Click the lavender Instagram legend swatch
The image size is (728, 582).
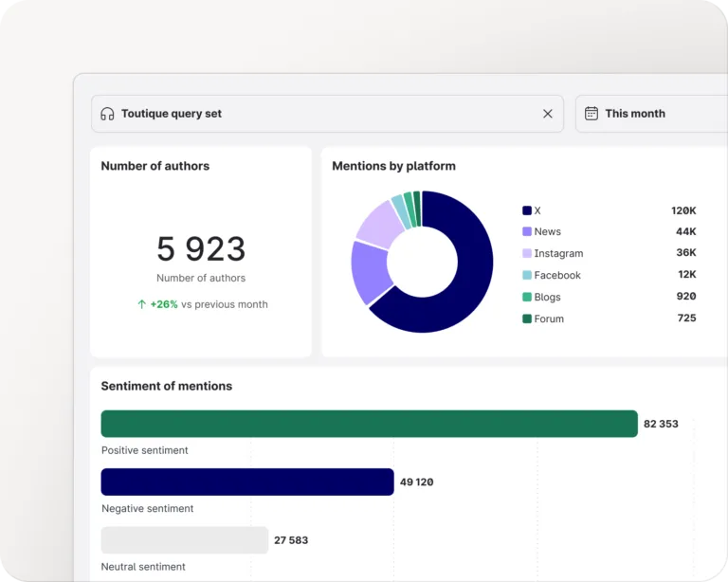526,253
